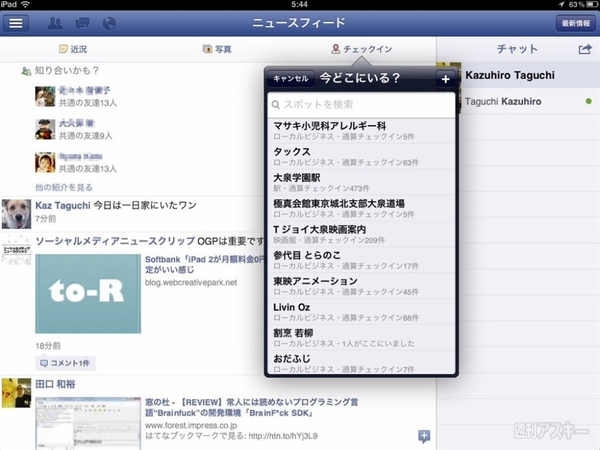Open the hamburger menu in the top bar
The image size is (600, 450).
click(16, 23)
